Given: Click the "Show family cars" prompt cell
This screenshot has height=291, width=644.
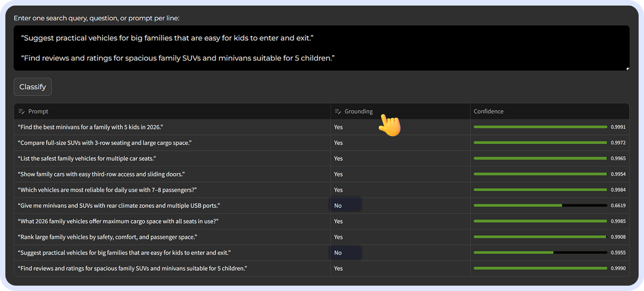Looking at the screenshot, I should pos(101,174).
